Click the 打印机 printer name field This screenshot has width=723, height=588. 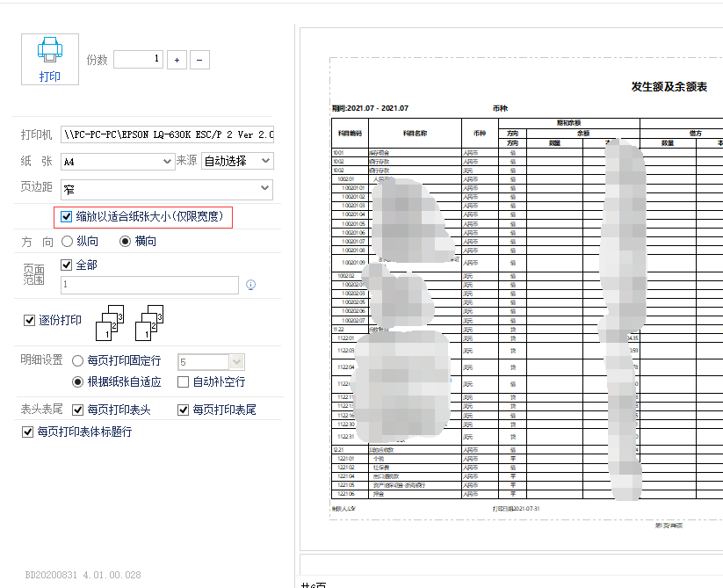point(168,134)
